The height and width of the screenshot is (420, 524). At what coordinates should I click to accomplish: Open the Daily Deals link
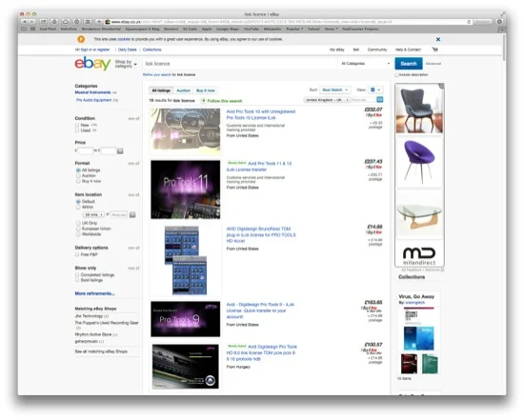pyautogui.click(x=127, y=50)
